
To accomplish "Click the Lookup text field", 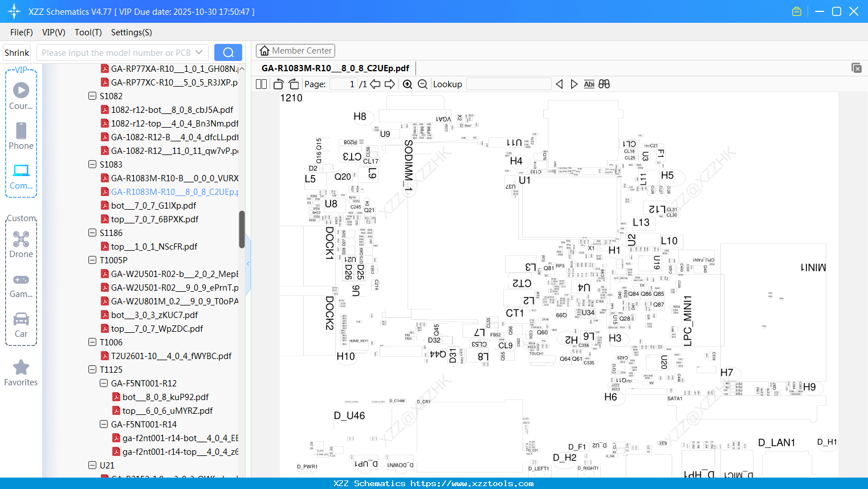I will click(x=508, y=84).
